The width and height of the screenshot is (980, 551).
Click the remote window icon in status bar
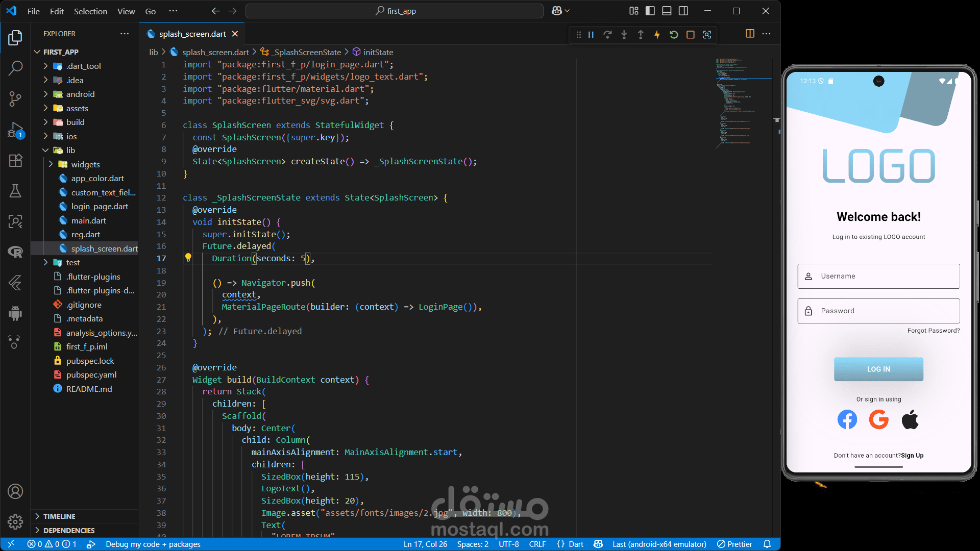[11, 544]
